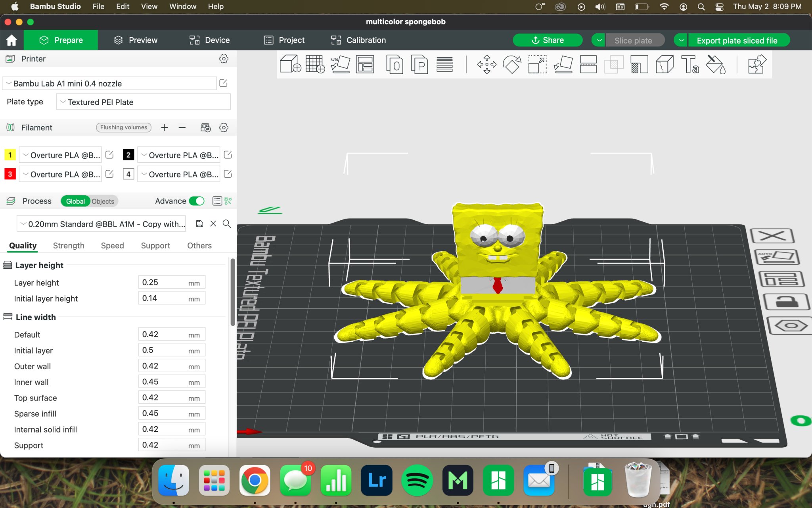Open the Strength settings tab
Viewport: 812px width, 508px height.
coord(69,246)
